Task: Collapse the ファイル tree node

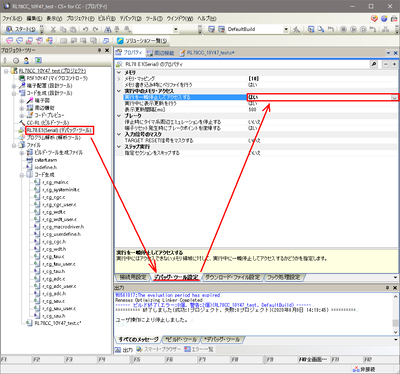Action: 14,145
